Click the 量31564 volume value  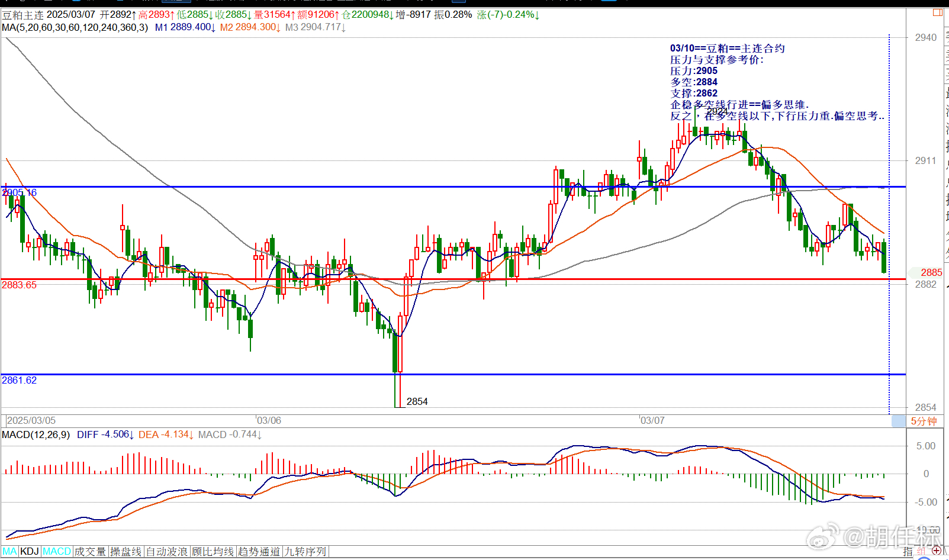point(275,14)
